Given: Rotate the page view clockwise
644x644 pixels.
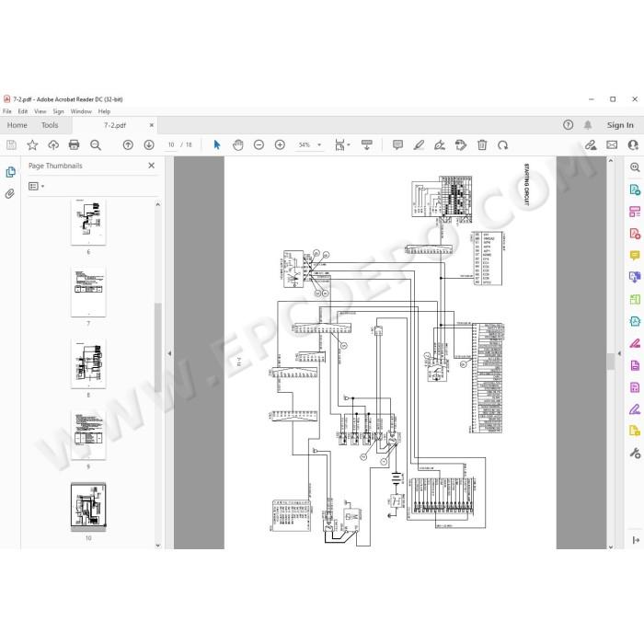Looking at the screenshot, I should (502, 145).
